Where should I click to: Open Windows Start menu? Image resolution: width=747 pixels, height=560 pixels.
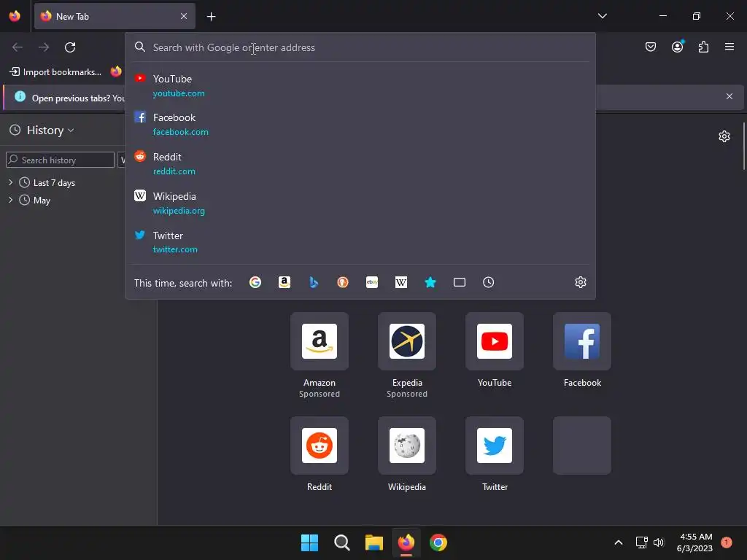(309, 542)
